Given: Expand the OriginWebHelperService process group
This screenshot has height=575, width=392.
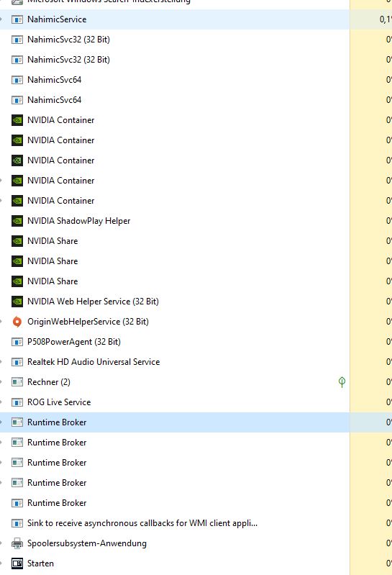Looking at the screenshot, I should [x=1, y=322].
